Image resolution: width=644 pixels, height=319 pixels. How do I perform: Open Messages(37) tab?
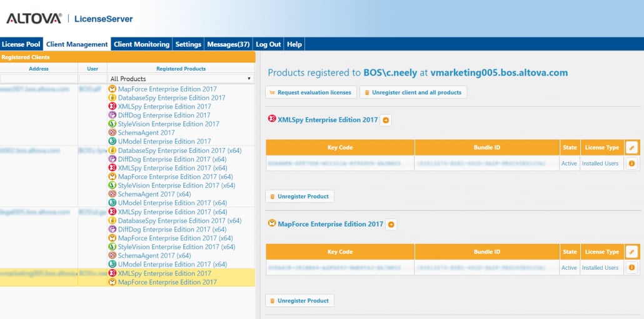pos(228,44)
